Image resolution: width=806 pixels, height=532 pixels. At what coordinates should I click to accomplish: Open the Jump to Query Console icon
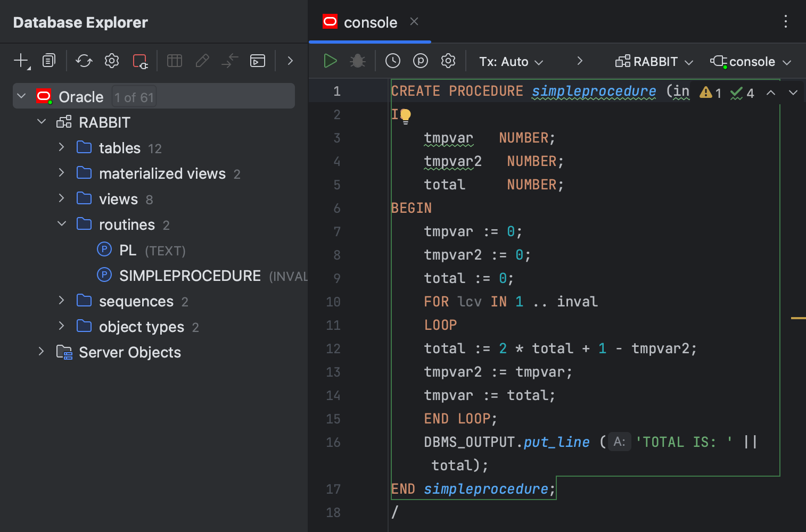point(258,61)
